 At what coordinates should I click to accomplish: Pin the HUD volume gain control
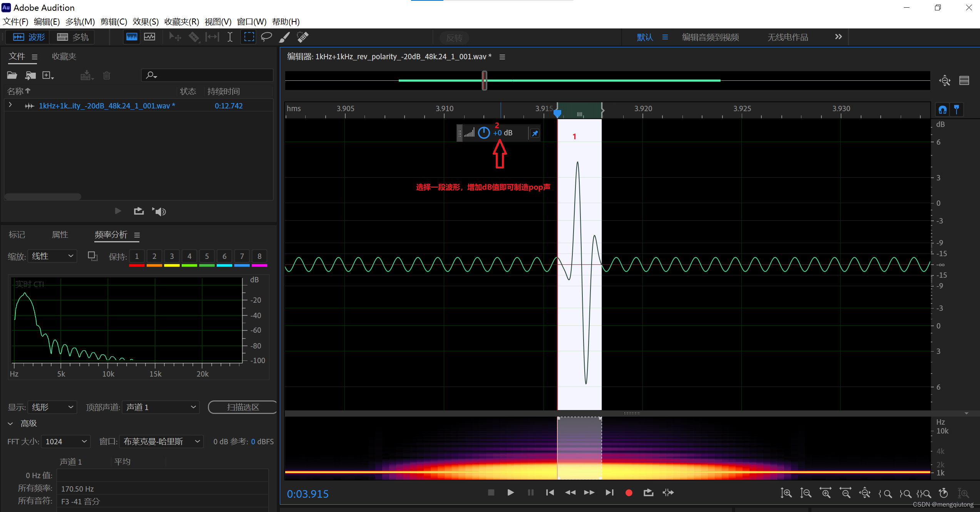click(535, 133)
